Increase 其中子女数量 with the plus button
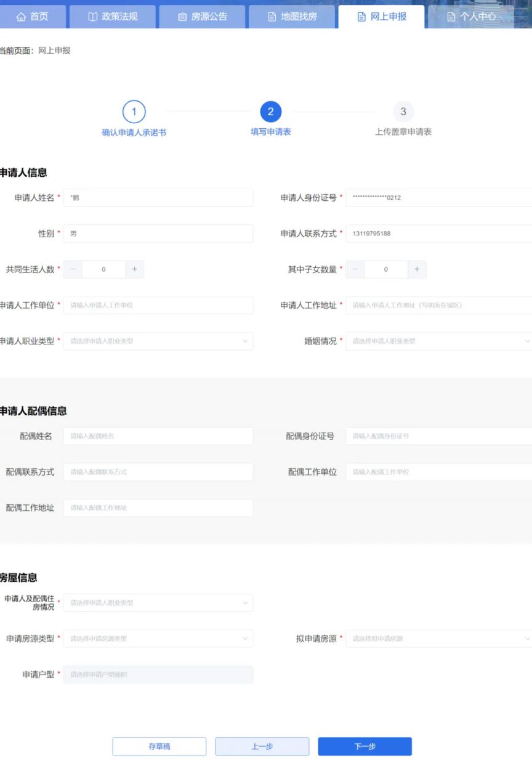The height and width of the screenshot is (774, 532). [417, 269]
